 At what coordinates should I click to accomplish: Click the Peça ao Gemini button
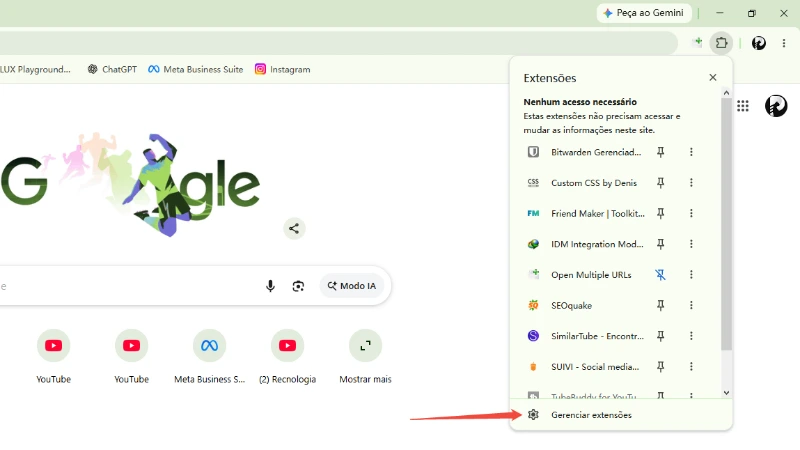click(x=644, y=13)
